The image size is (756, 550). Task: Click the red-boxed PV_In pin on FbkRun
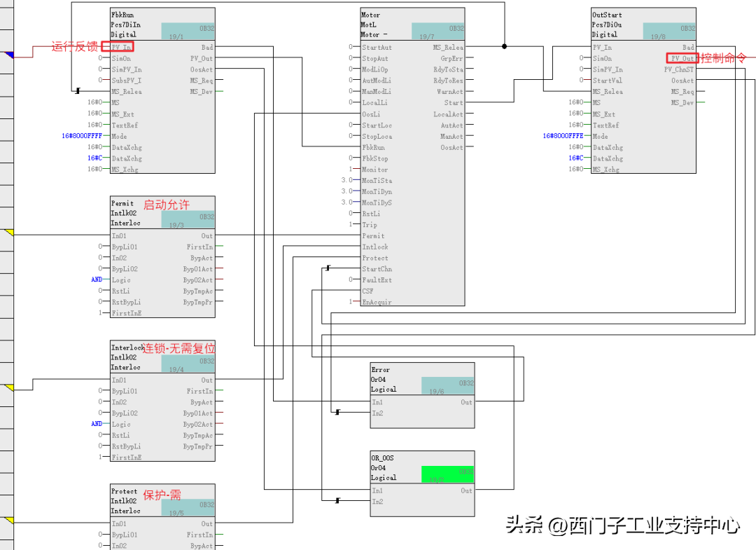pyautogui.click(x=122, y=47)
